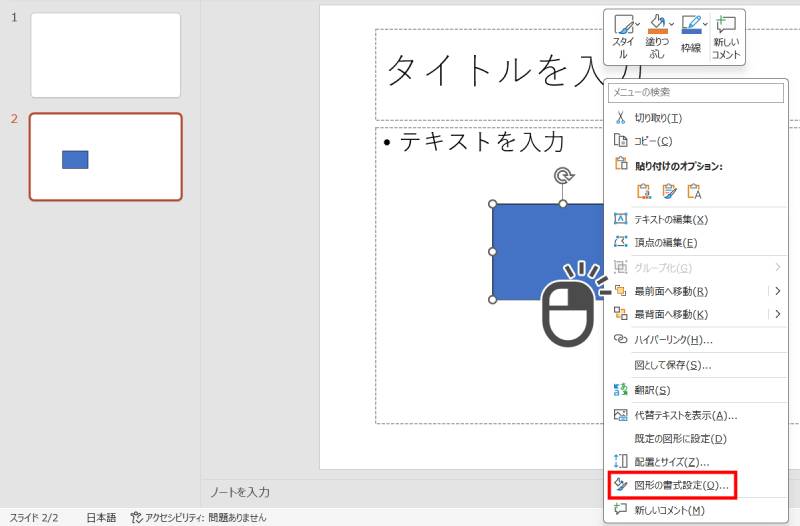Image resolution: width=800 pixels, height=526 pixels.
Task: Click the 枠線 outline pen icon
Action: [691, 24]
